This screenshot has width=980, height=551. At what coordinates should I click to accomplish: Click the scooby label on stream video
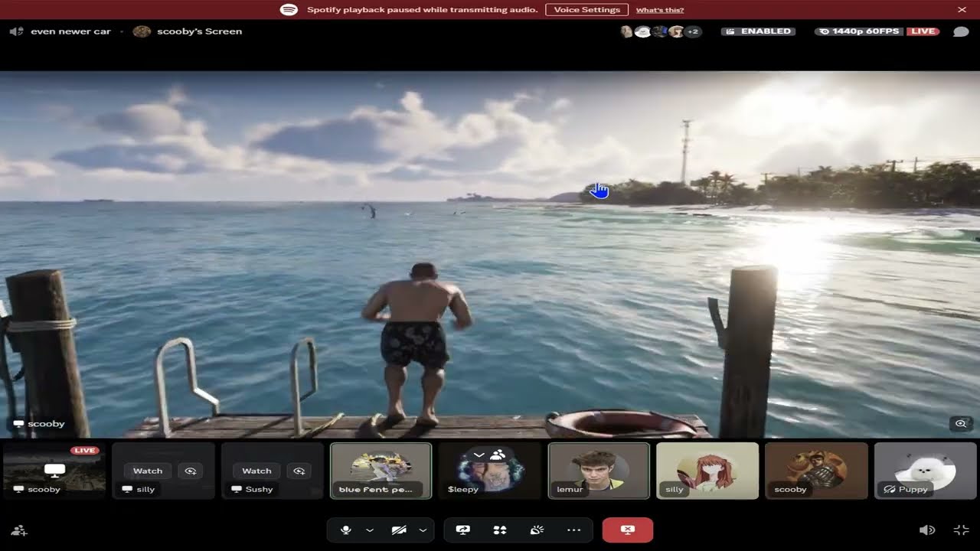click(39, 423)
